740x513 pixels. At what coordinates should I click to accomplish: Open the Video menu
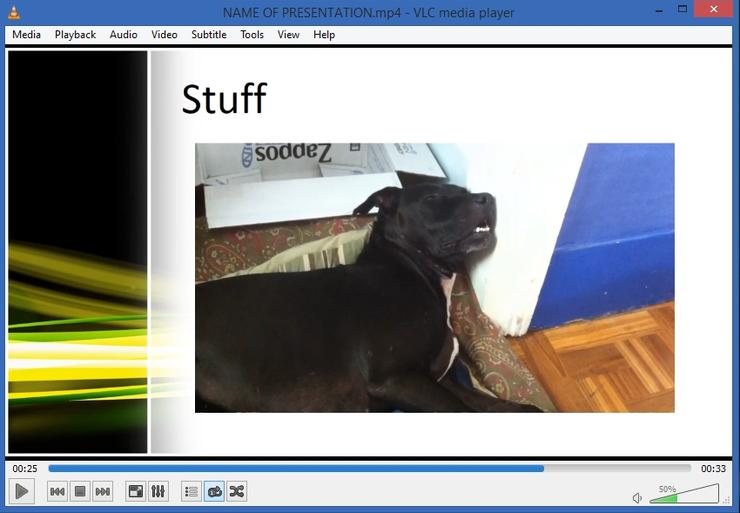[x=164, y=34]
